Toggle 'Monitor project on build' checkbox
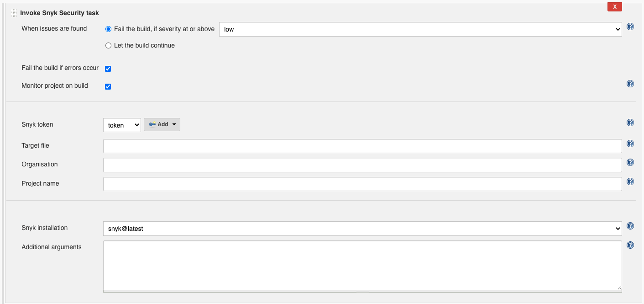This screenshot has height=304, width=644. tap(108, 86)
